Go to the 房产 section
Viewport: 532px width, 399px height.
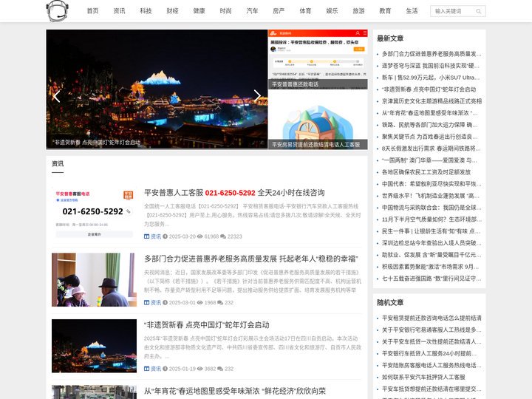pyautogui.click(x=279, y=11)
